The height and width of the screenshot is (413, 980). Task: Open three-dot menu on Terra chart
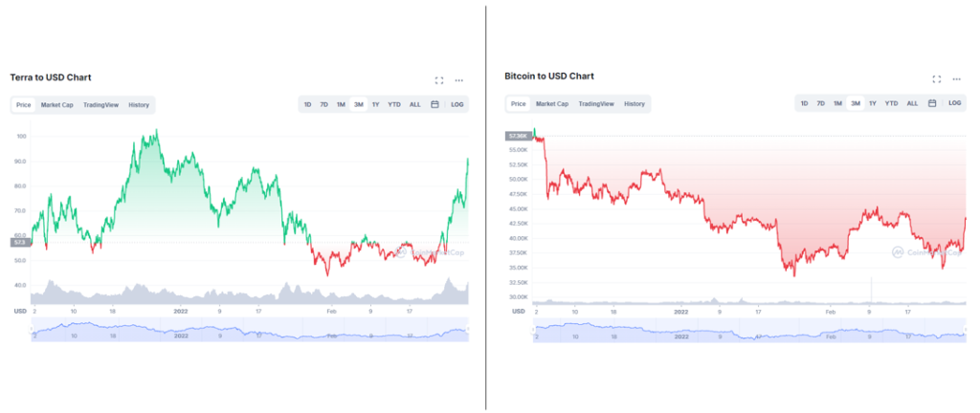(x=458, y=80)
